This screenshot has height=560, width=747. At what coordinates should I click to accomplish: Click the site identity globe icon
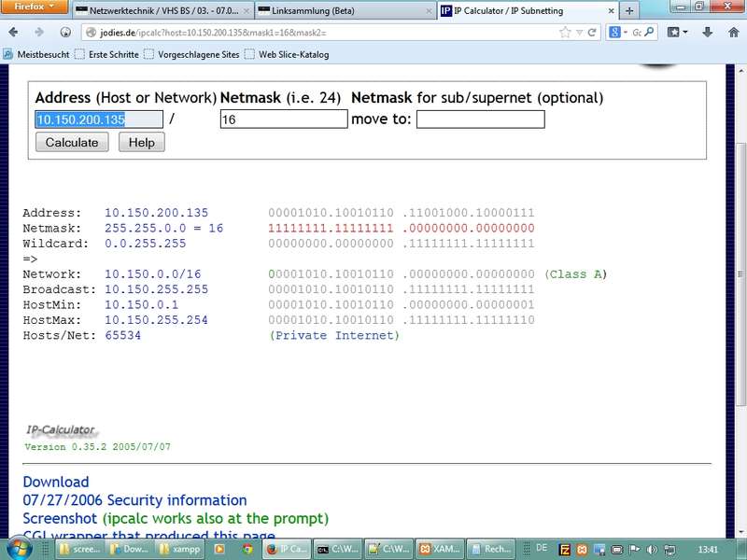pos(91,33)
